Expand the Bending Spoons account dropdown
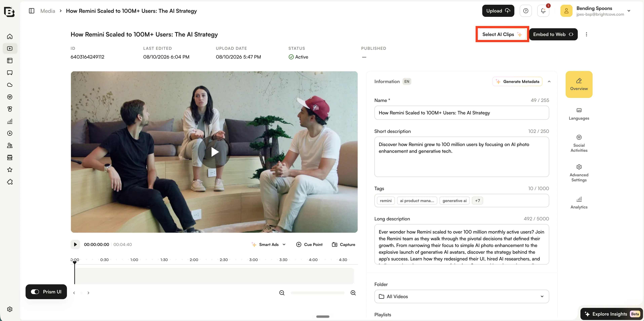Image resolution: width=644 pixels, height=321 pixels. pyautogui.click(x=629, y=11)
